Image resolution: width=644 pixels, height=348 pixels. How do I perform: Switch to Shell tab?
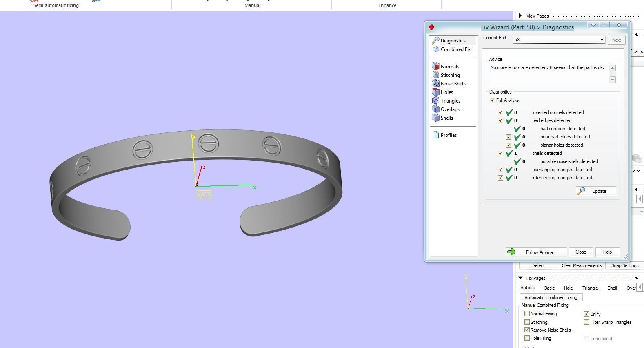coord(612,288)
